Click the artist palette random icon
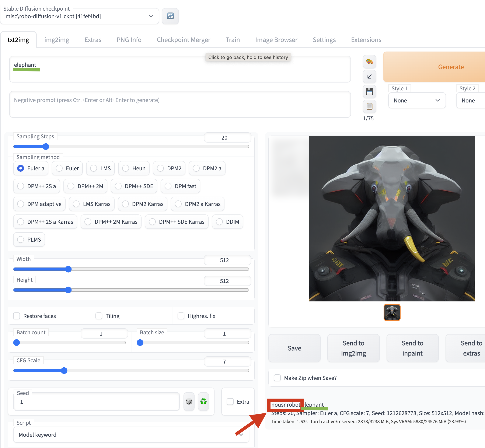 click(x=369, y=62)
